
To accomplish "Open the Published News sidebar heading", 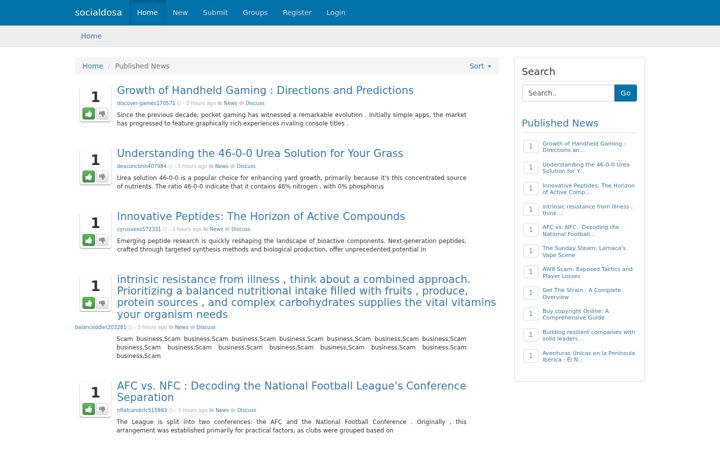I will (560, 123).
